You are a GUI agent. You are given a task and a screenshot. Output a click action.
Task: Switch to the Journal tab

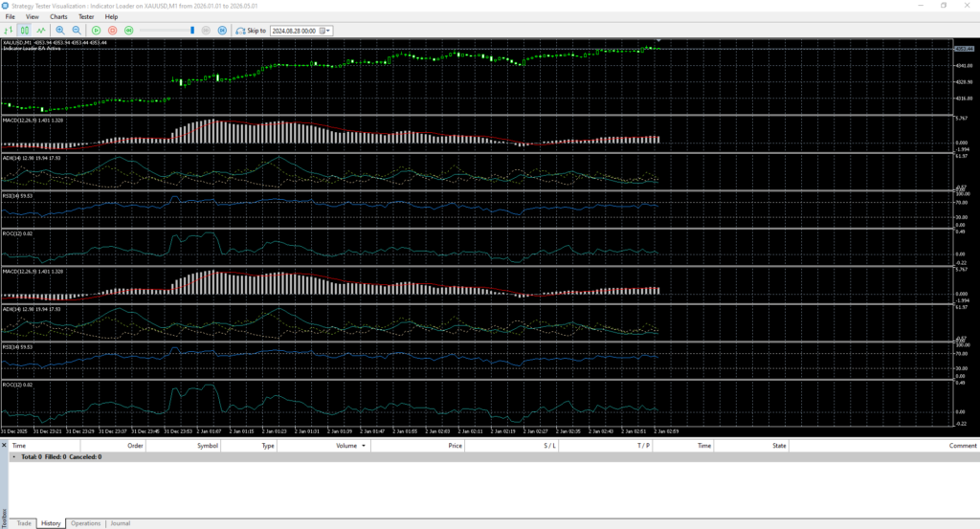[120, 523]
